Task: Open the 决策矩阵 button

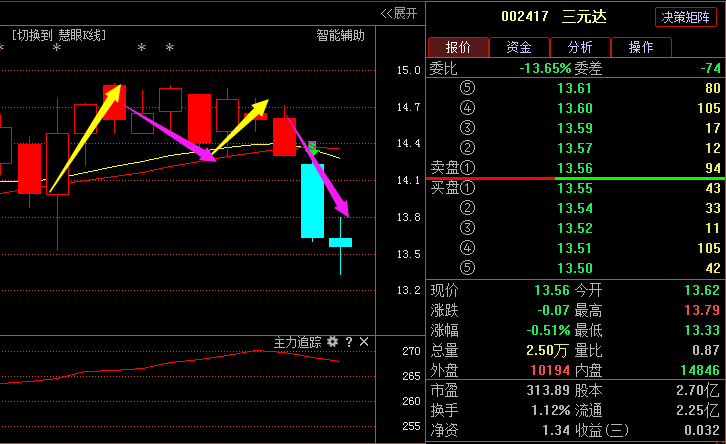Action: point(686,18)
